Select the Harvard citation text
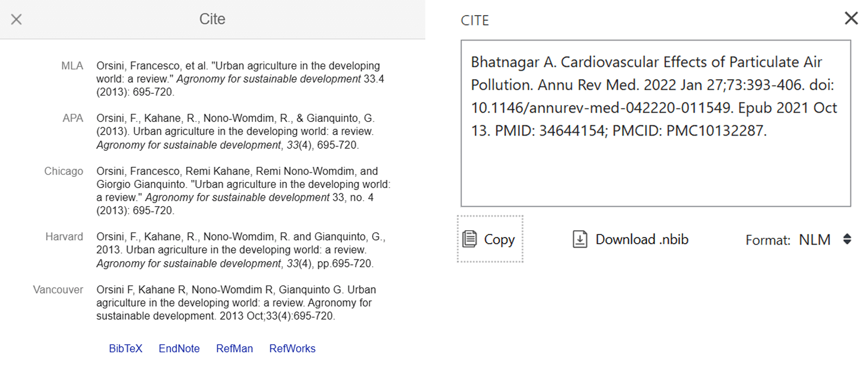868x374 pixels. 241,250
